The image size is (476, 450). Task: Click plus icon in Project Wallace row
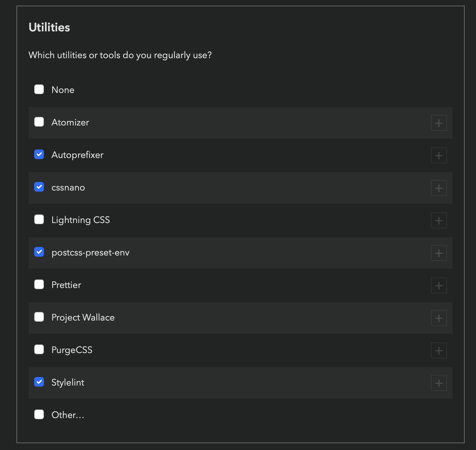439,318
